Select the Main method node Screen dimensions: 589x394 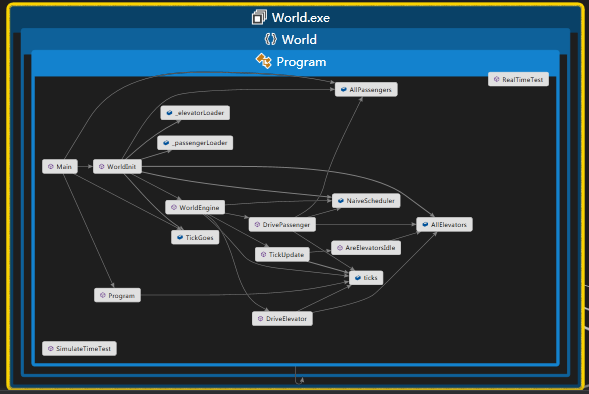pyautogui.click(x=60, y=166)
